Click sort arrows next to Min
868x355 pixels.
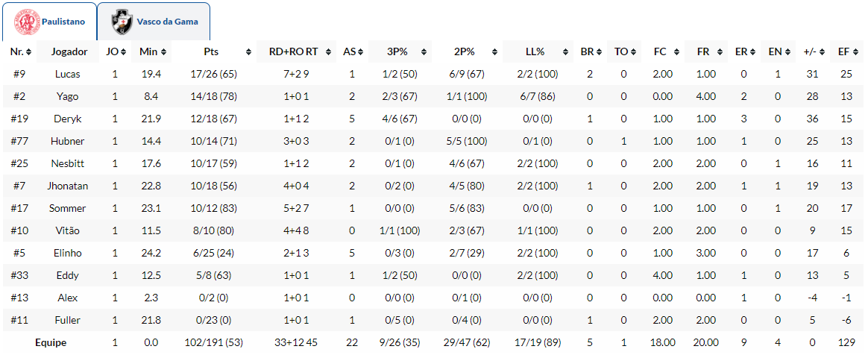click(x=163, y=52)
